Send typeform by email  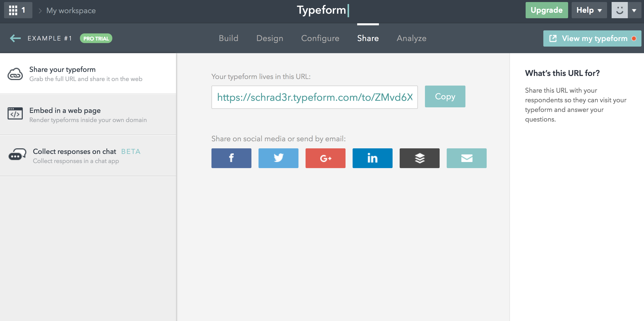467,158
